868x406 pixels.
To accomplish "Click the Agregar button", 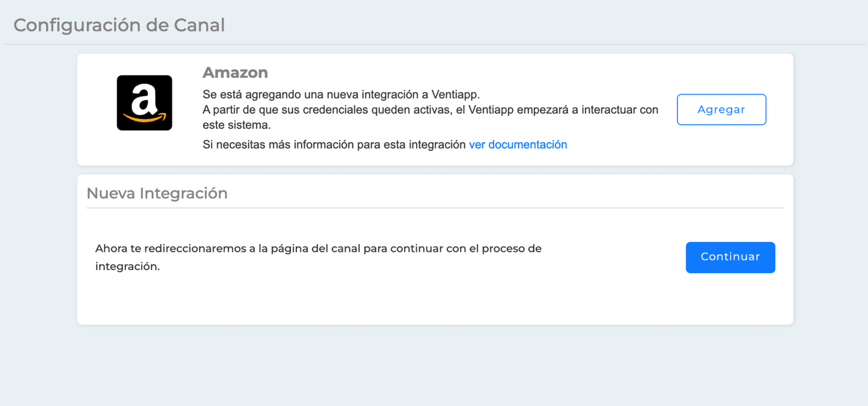I will tap(722, 109).
